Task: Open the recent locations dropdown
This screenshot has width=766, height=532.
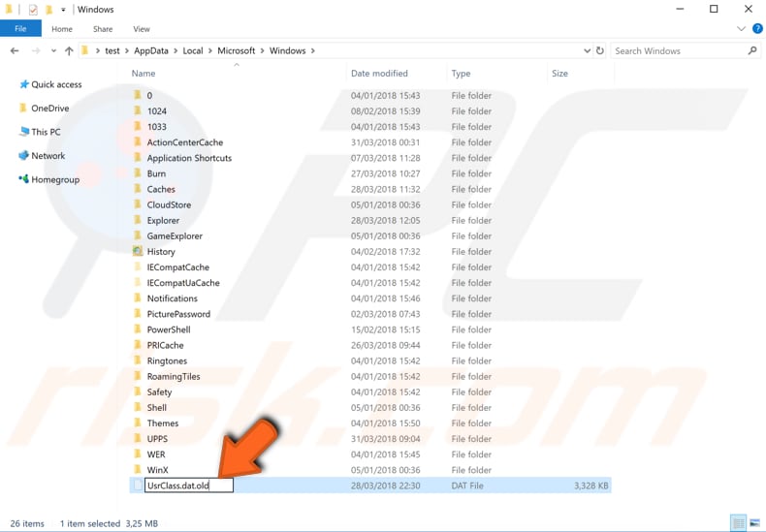Action: tap(53, 50)
